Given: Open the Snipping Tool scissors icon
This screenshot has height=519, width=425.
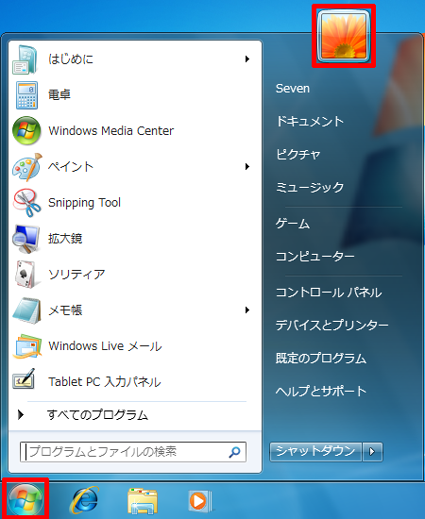Looking at the screenshot, I should click(27, 203).
